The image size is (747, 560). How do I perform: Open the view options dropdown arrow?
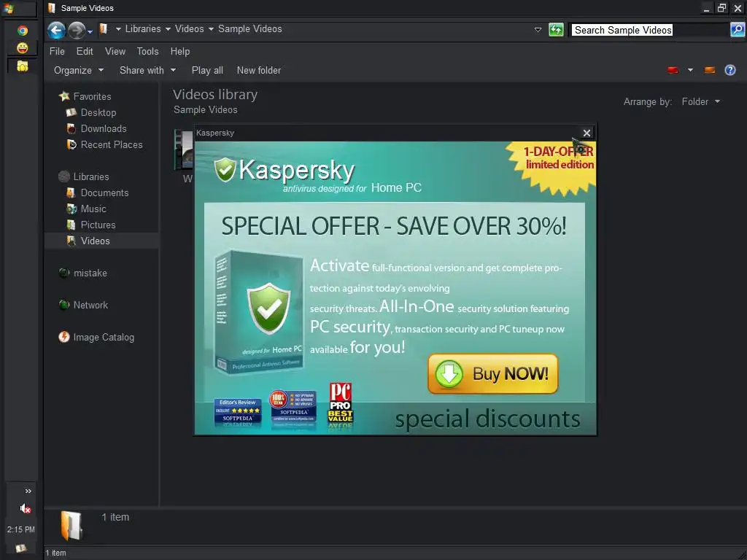(x=690, y=71)
